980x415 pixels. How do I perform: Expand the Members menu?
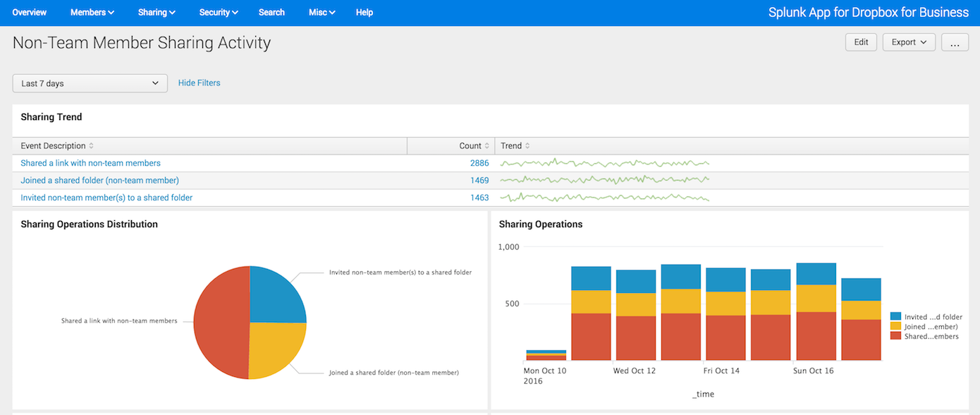point(92,13)
